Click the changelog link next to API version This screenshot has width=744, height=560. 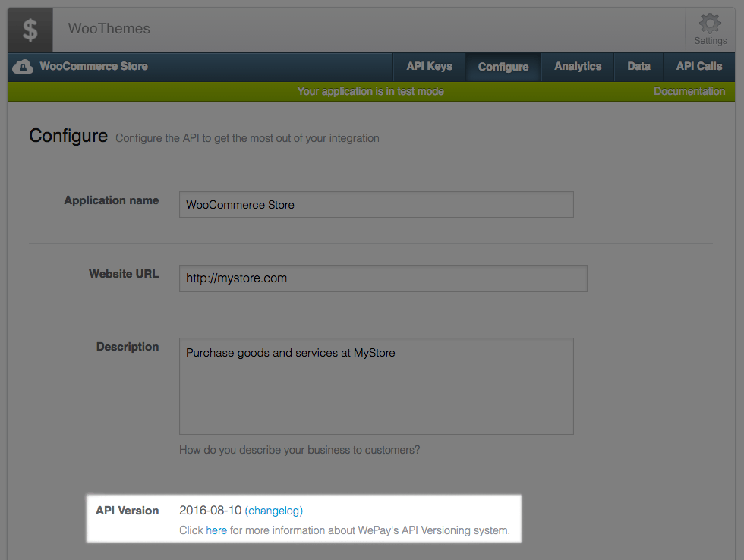click(273, 511)
